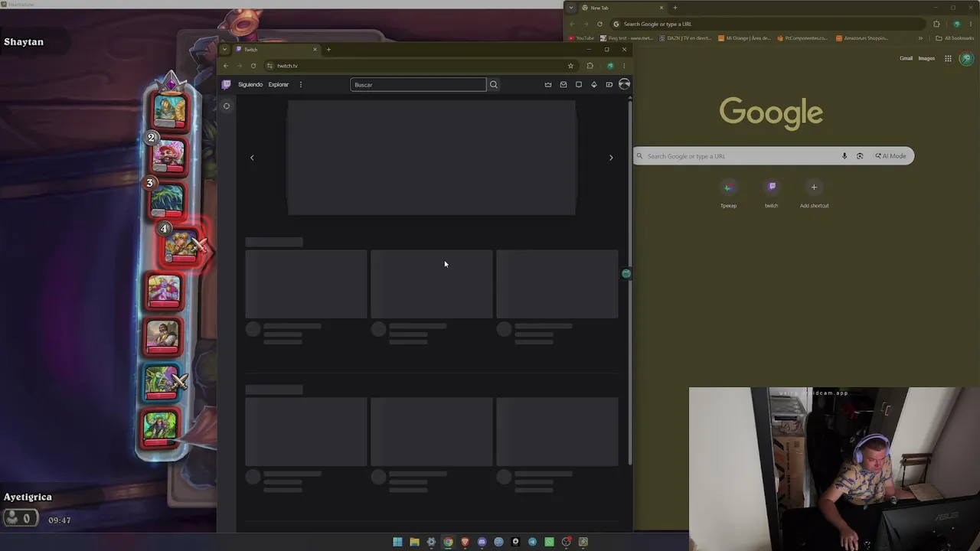This screenshot has width=980, height=551.
Task: Open the DAZN bookmark
Action: point(686,38)
